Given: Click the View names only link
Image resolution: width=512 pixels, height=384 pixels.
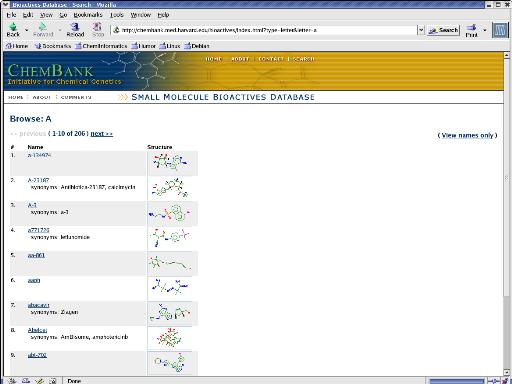Looking at the screenshot, I should coord(467,135).
